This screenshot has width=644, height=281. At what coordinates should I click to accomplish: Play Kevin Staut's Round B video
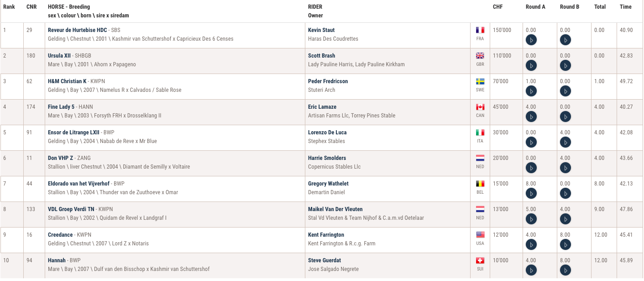(x=565, y=40)
